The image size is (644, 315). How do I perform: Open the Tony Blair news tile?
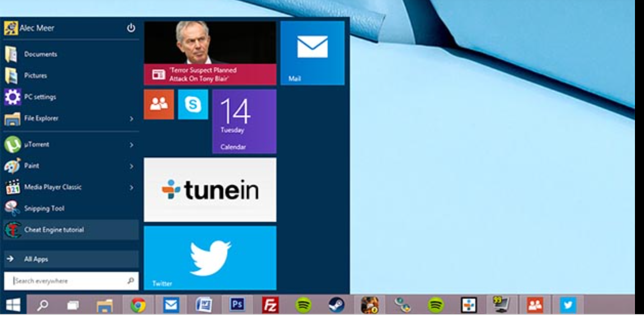(x=210, y=53)
